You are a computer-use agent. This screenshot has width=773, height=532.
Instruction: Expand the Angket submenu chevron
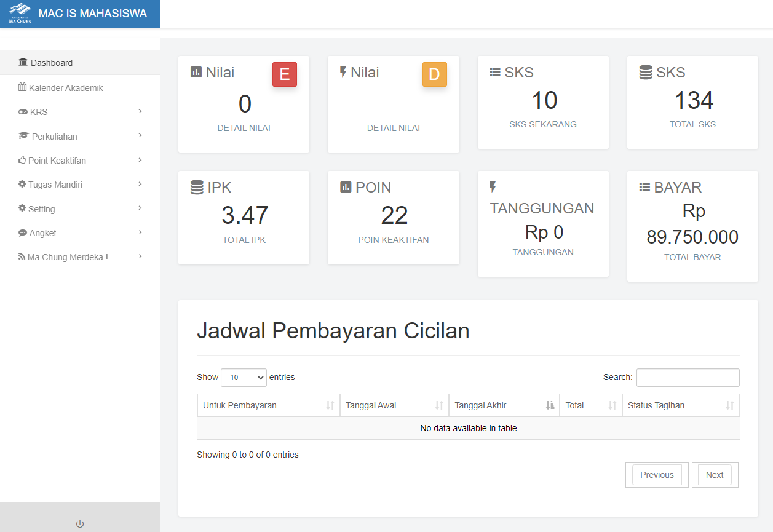[x=140, y=232]
